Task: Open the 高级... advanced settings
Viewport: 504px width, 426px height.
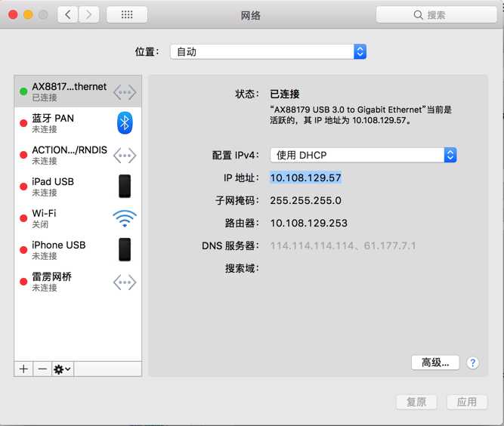Action: (435, 363)
